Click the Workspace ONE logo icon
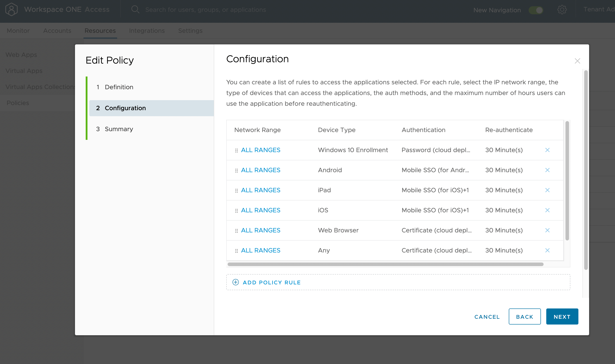The height and width of the screenshot is (364, 615). coord(11,10)
